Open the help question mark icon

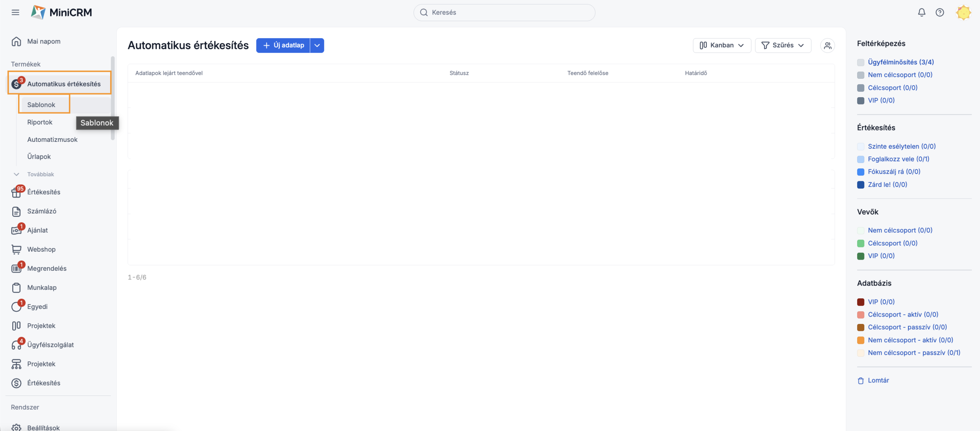point(939,12)
